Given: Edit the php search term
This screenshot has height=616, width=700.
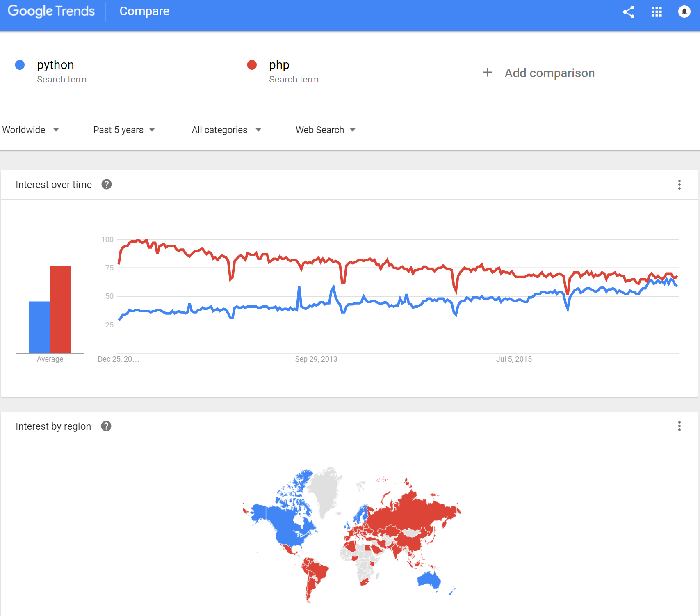Looking at the screenshot, I should [x=279, y=65].
